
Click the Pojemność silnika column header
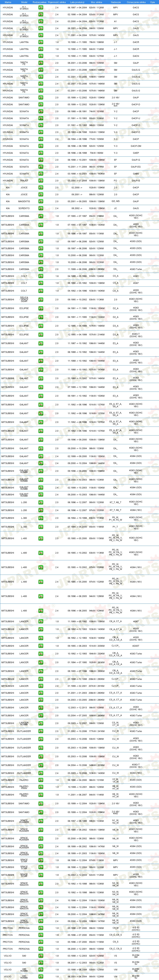[x=57, y=2]
